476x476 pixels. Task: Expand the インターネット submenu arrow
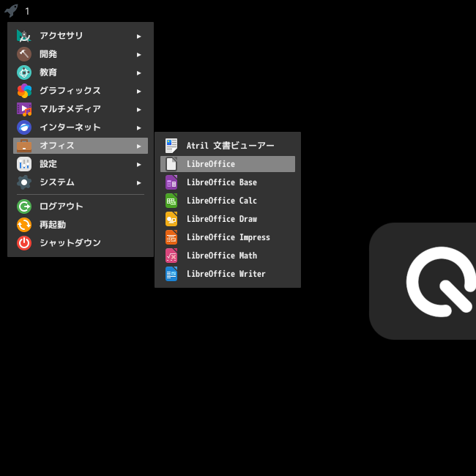(x=138, y=128)
